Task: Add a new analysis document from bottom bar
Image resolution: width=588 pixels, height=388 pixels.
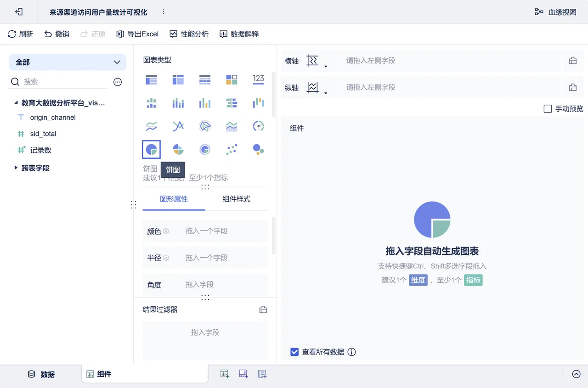Action: (x=262, y=374)
